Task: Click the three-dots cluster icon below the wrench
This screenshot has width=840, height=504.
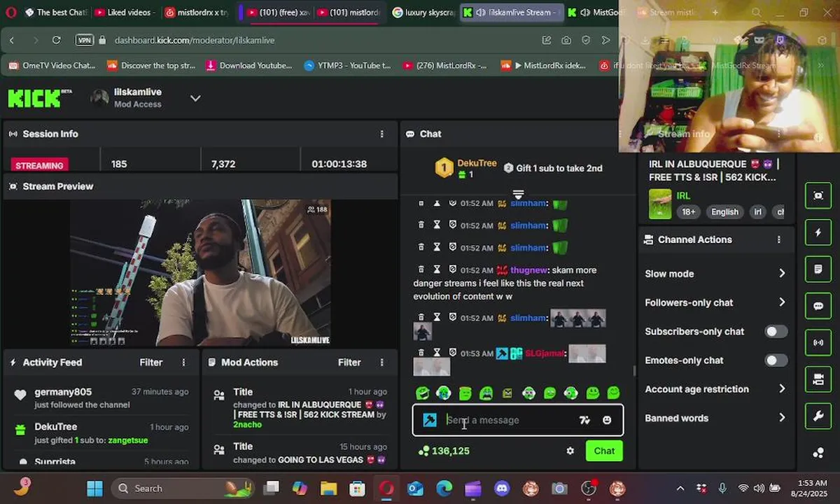Action: point(818,453)
